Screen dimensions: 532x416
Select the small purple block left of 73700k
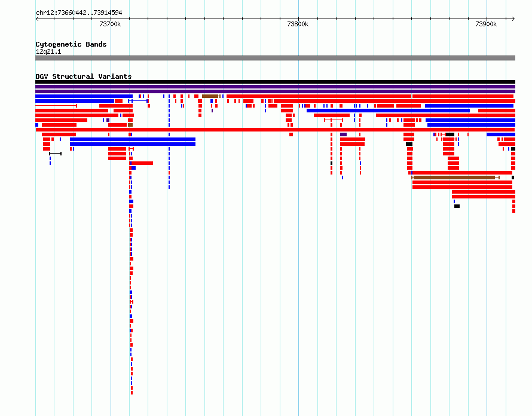tap(108, 120)
